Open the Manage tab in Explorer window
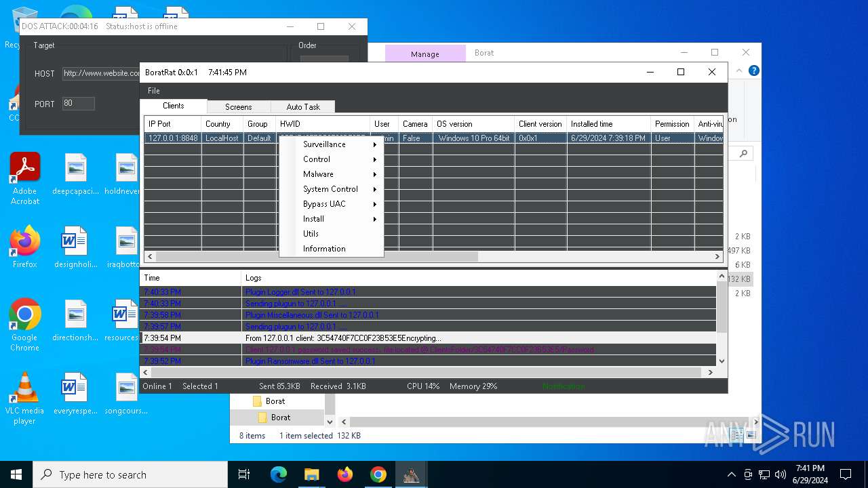868x488 pixels. (425, 54)
